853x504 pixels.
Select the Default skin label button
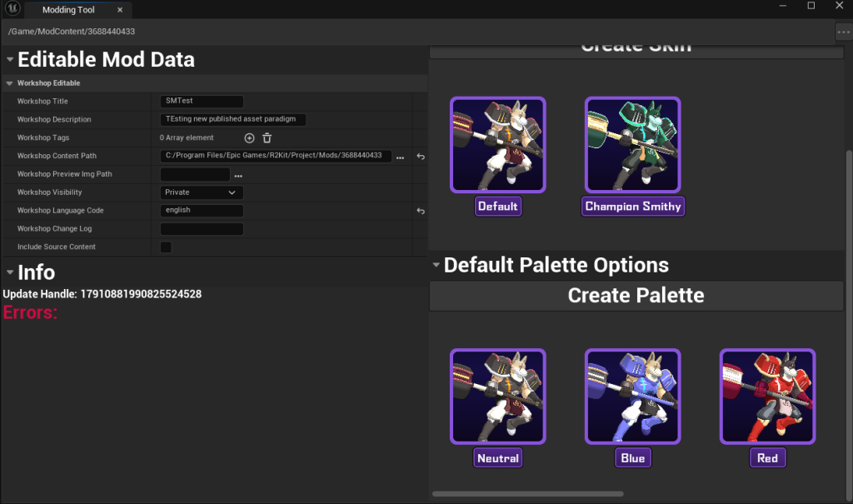[x=498, y=207]
